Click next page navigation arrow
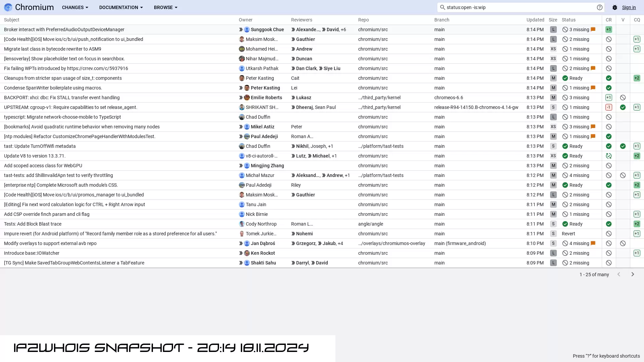The width and height of the screenshot is (644, 362). 633,274
